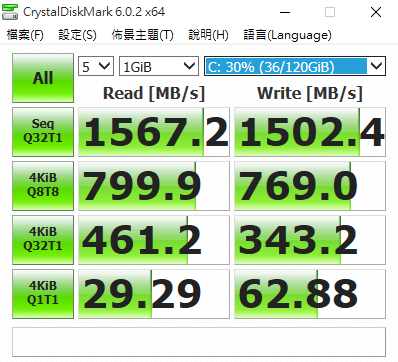Click the 4KiB Q1T1 write value 62.88

pyautogui.click(x=310, y=294)
